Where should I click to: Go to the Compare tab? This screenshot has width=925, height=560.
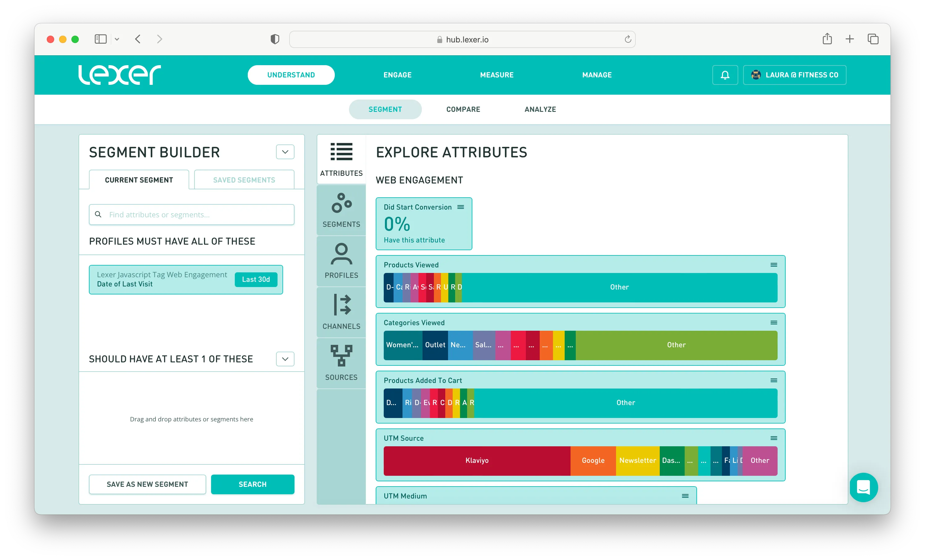(x=463, y=109)
